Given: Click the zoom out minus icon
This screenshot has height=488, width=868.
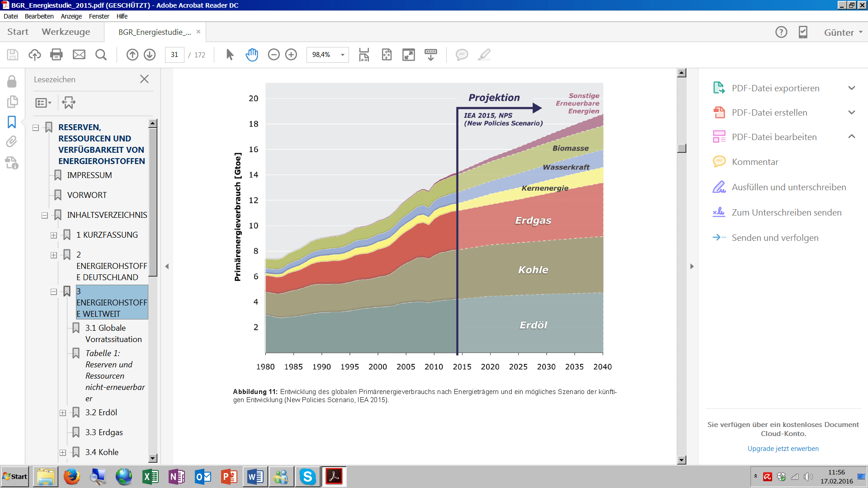Looking at the screenshot, I should 274,55.
